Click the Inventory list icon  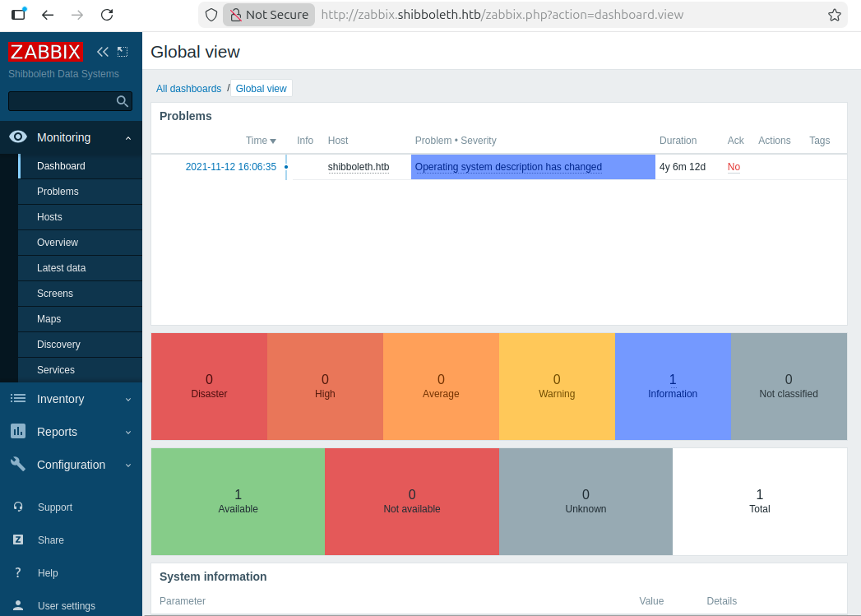pyautogui.click(x=18, y=398)
